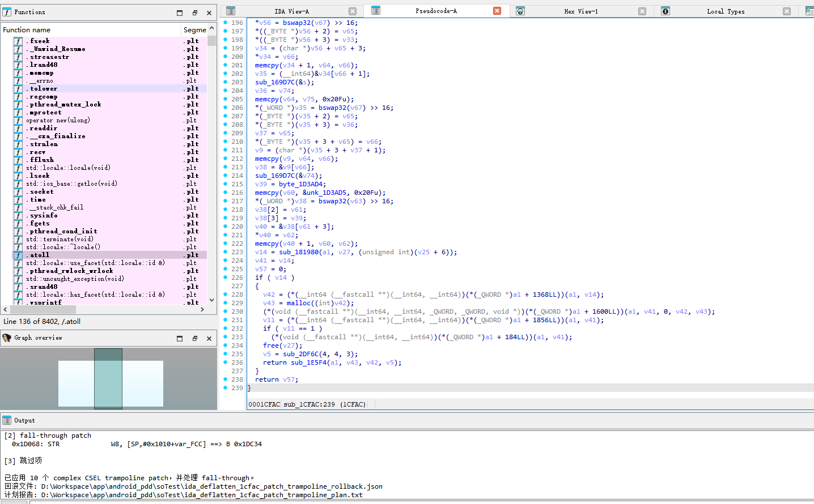Click the IDA View-A tab icon
Viewport: 814px width, 504px height.
pos(230,11)
